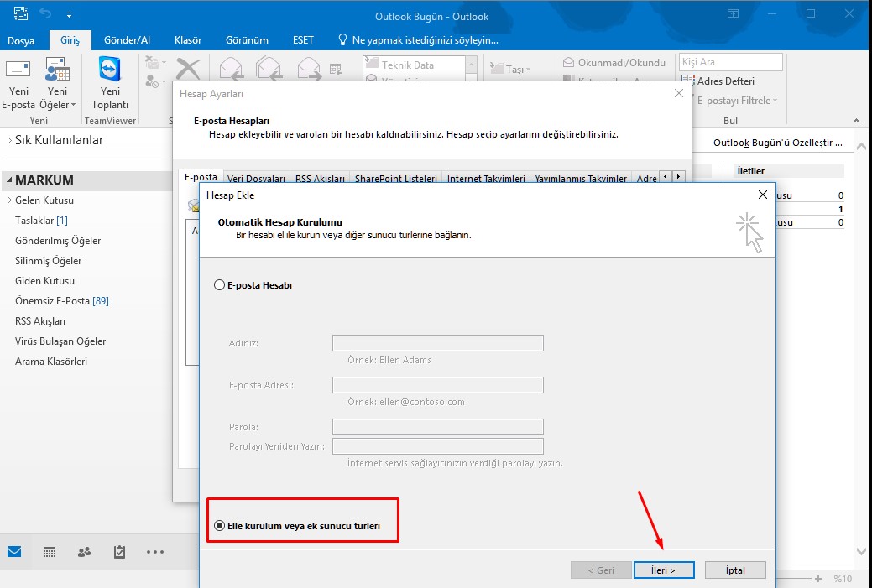Open the RSS Akışları folder in sidebar
The height and width of the screenshot is (588, 872).
40,321
